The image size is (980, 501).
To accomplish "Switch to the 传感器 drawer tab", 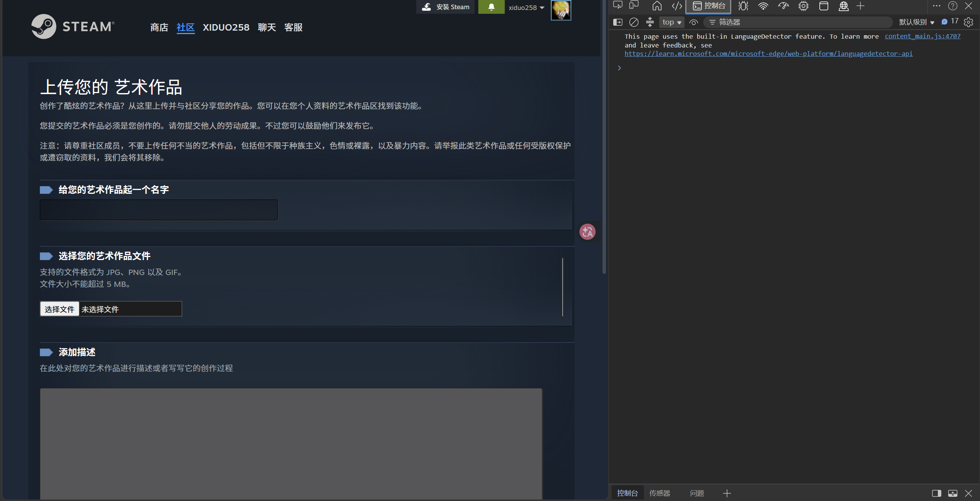I will [x=660, y=493].
